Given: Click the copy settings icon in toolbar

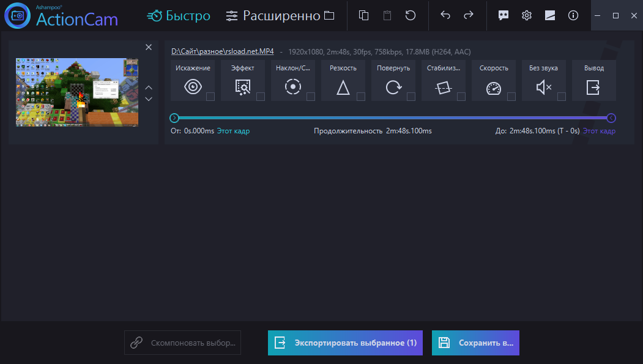Looking at the screenshot, I should point(363,15).
